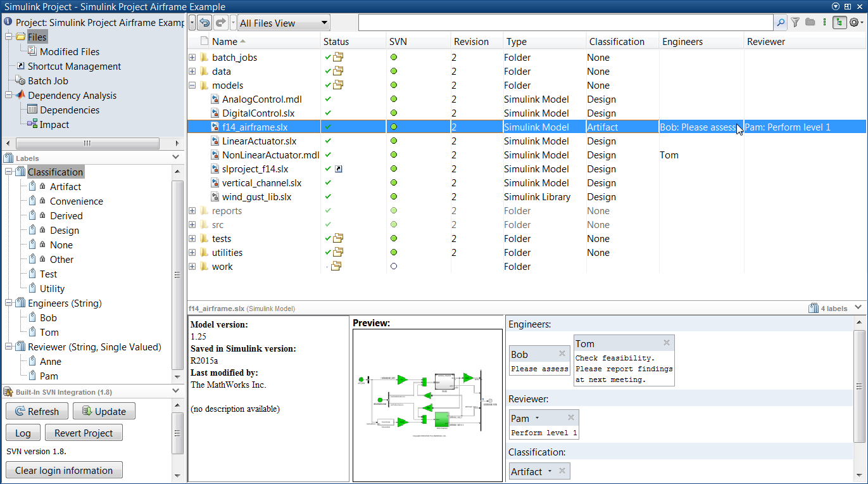Collapse the Labels panel chevron
This screenshot has height=484, width=868.
coord(175,157)
